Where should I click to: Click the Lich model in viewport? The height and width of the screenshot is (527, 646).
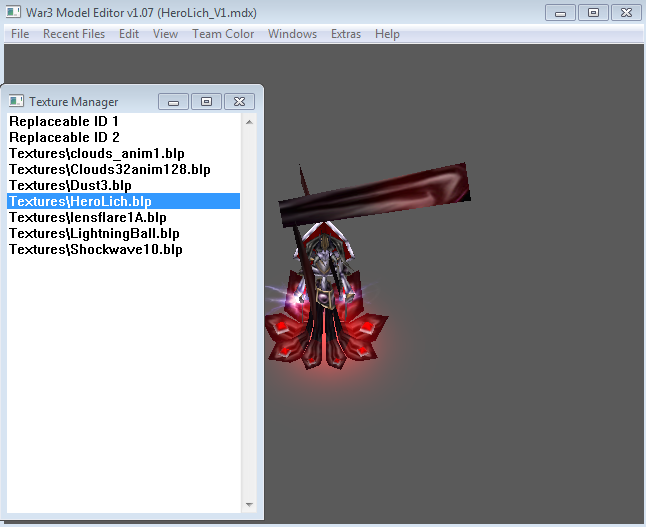pos(325,288)
